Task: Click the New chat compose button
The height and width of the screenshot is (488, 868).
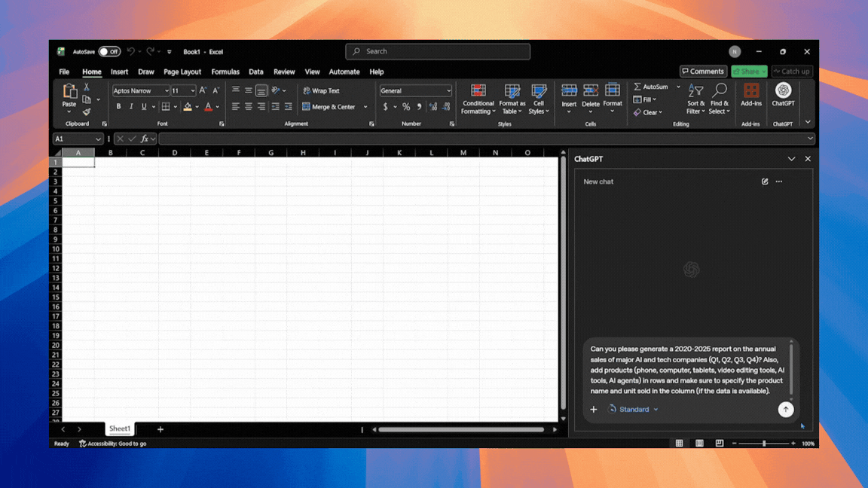Action: click(x=764, y=181)
